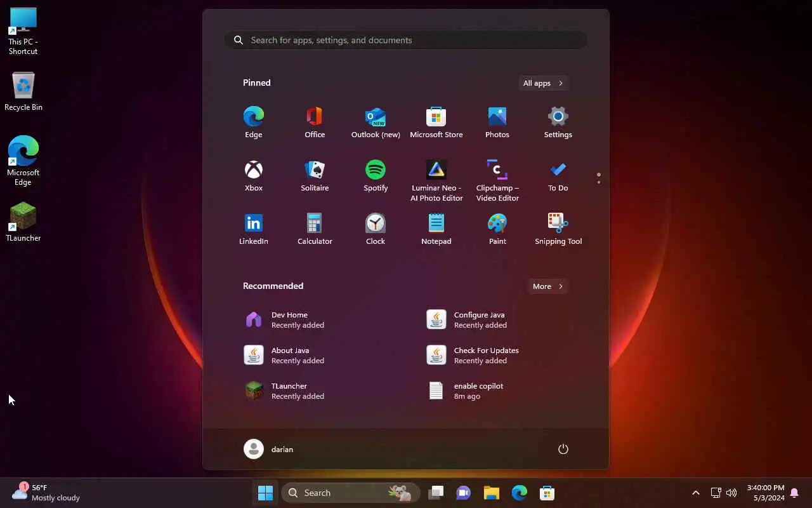The width and height of the screenshot is (812, 508).
Task: Launch the pinned Office app
Action: [x=315, y=122]
